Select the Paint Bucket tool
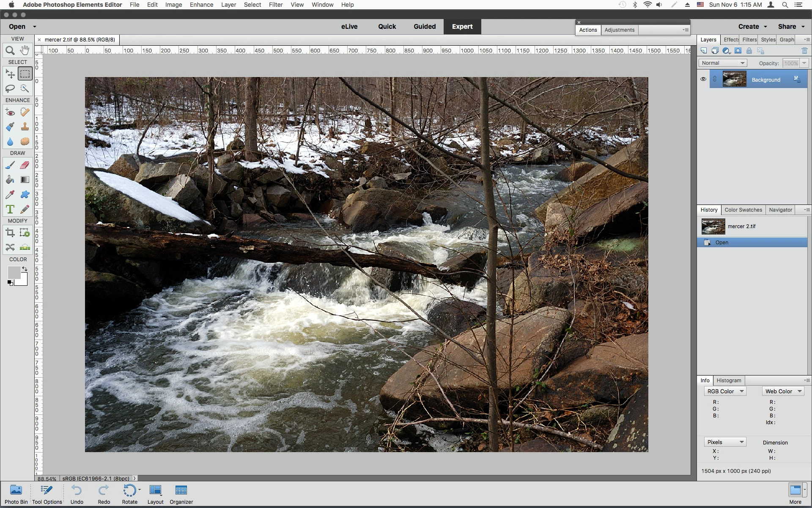812x508 pixels. click(10, 180)
